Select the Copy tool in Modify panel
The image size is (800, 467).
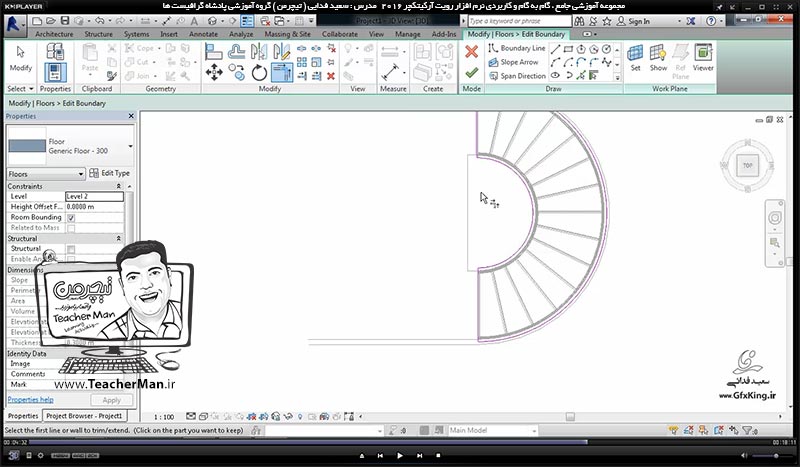[236, 72]
